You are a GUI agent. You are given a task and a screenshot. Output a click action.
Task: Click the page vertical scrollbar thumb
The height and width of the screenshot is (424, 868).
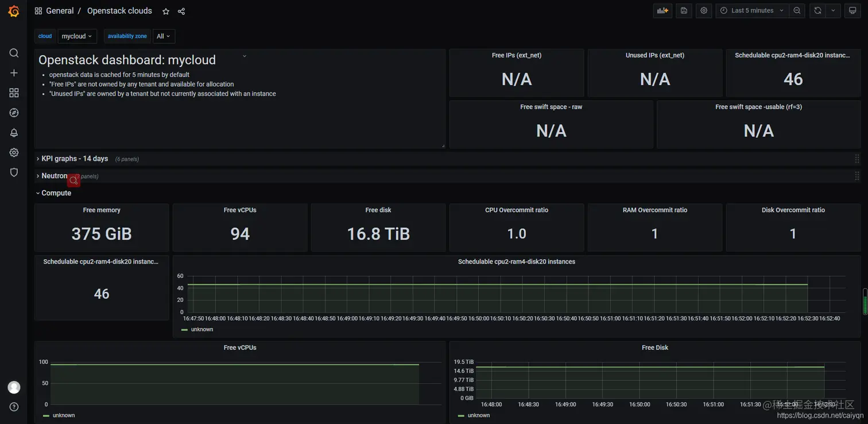pyautogui.click(x=865, y=302)
